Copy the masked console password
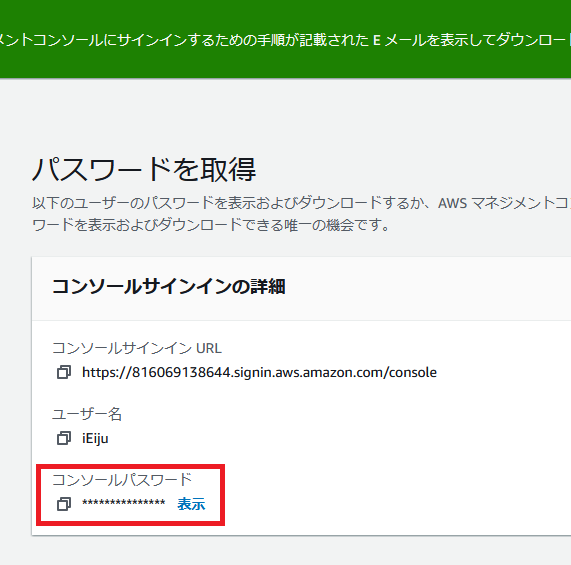Viewport: 571px width, 565px height. click(64, 504)
